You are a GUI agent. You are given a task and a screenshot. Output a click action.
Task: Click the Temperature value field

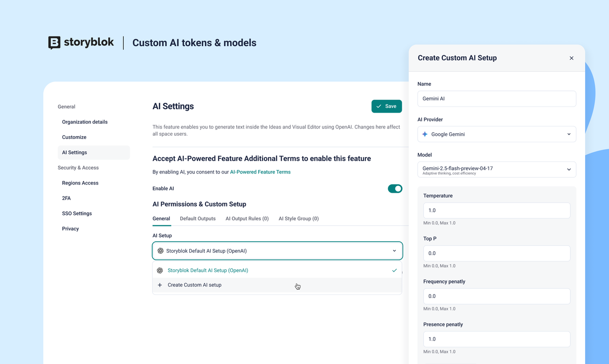[497, 210]
